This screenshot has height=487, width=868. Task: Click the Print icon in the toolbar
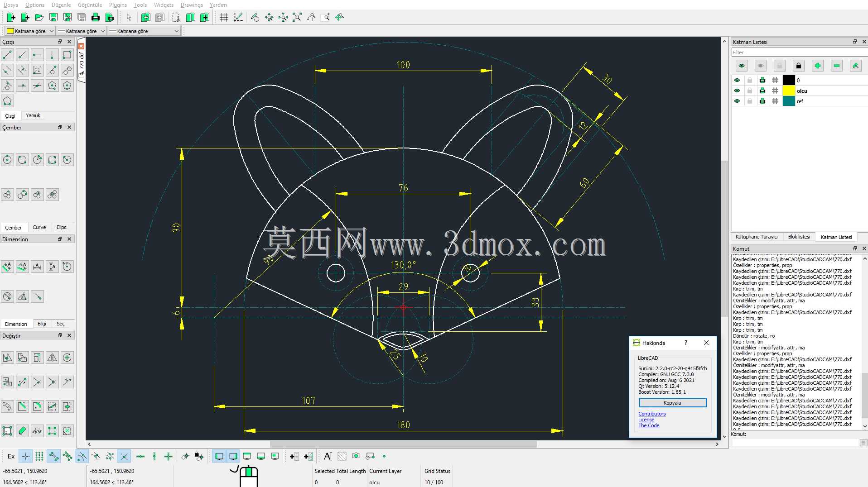(x=95, y=17)
